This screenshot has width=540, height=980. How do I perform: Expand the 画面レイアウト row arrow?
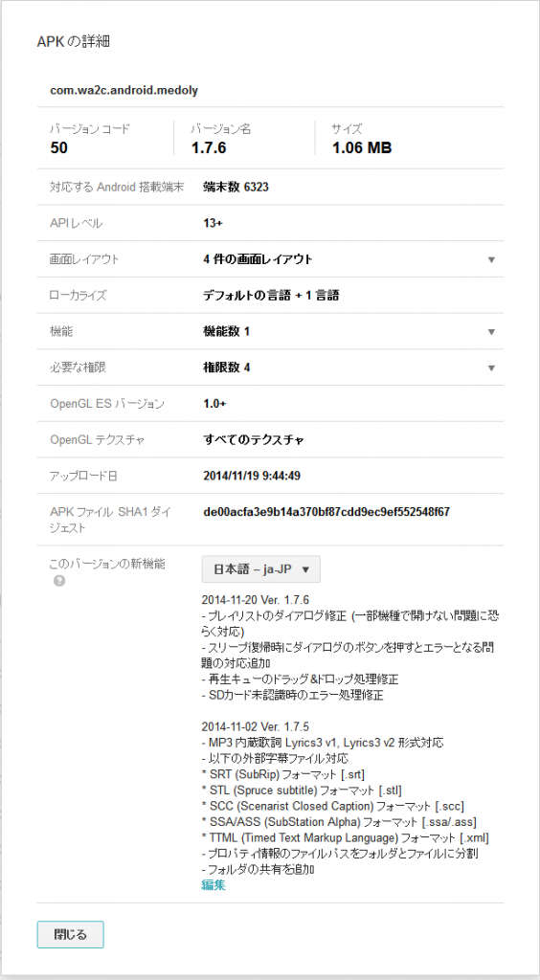[x=491, y=259]
